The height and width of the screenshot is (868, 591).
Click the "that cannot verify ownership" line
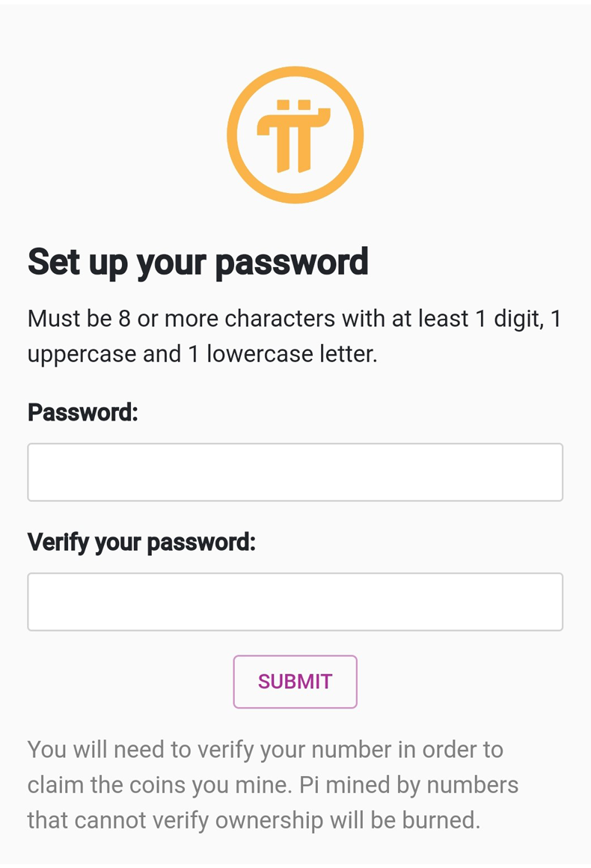(x=253, y=820)
